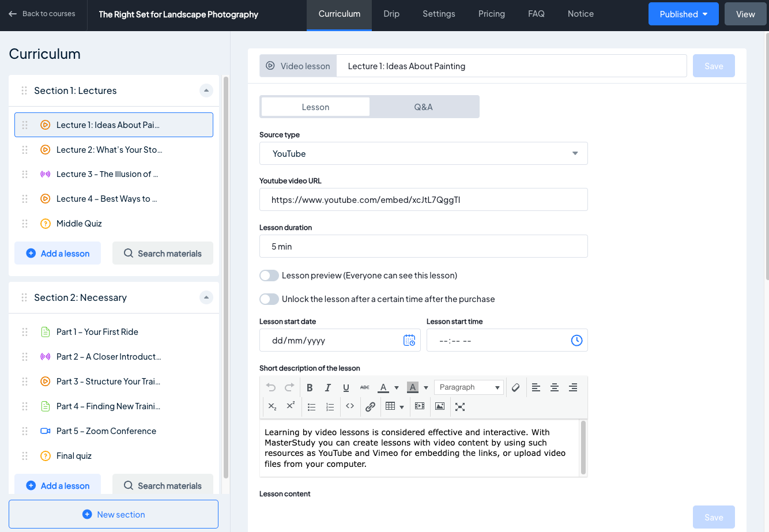The width and height of the screenshot is (769, 532).
Task: Search materials in Section 2
Action: [163, 485]
